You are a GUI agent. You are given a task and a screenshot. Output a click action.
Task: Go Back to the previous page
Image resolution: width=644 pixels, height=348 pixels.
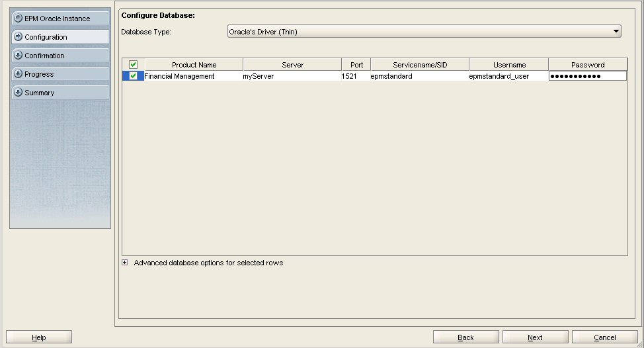pos(465,337)
